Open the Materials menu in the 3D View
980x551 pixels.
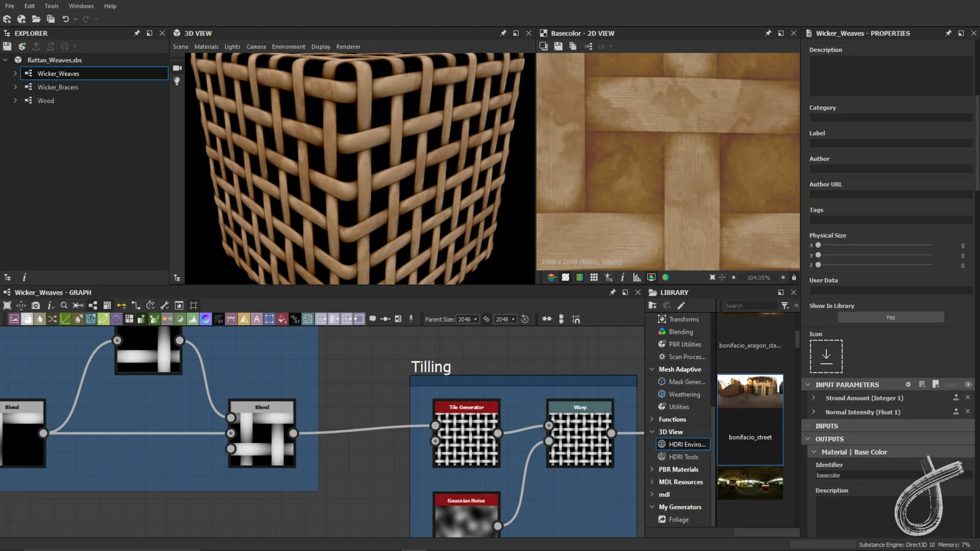[206, 47]
